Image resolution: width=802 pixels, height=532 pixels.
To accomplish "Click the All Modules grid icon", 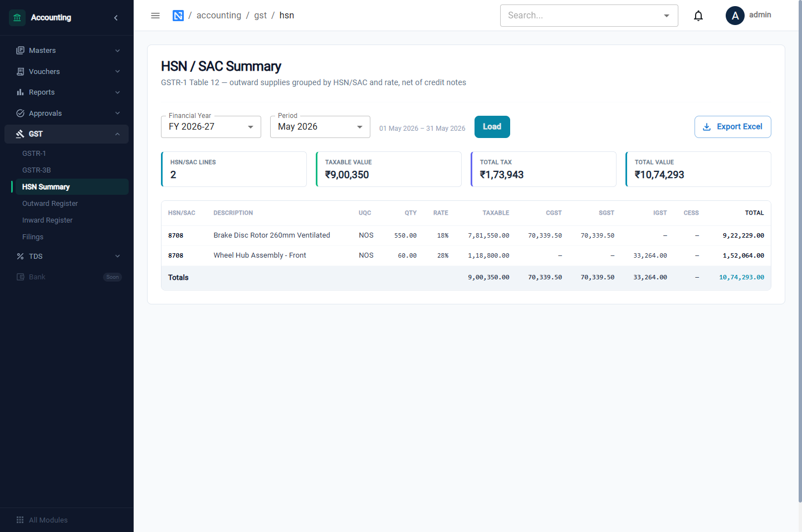I will 20,520.
